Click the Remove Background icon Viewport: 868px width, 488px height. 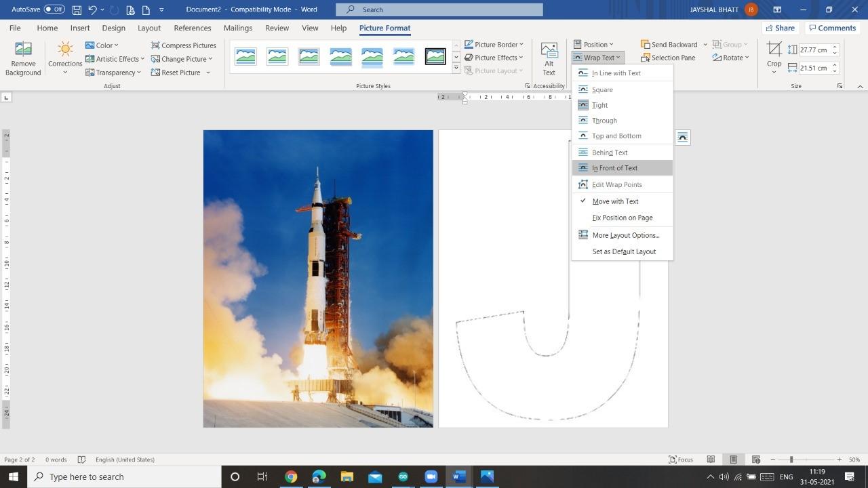click(23, 49)
